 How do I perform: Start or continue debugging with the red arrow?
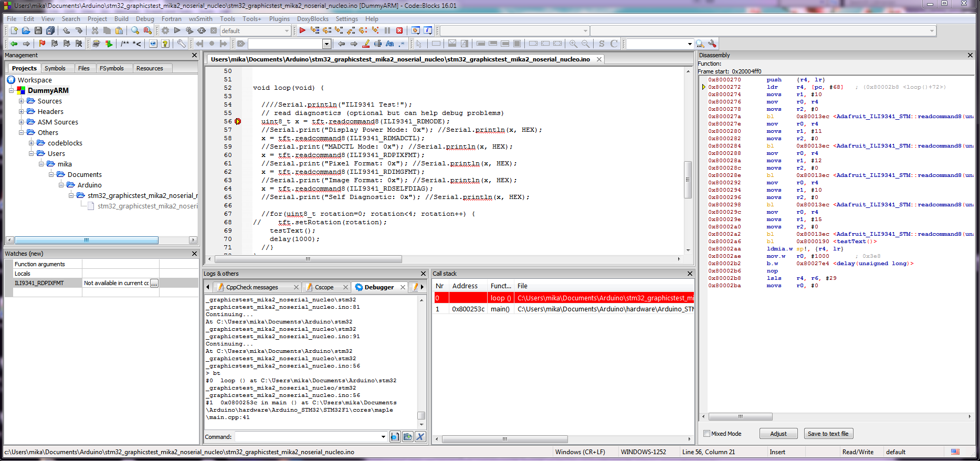click(302, 31)
